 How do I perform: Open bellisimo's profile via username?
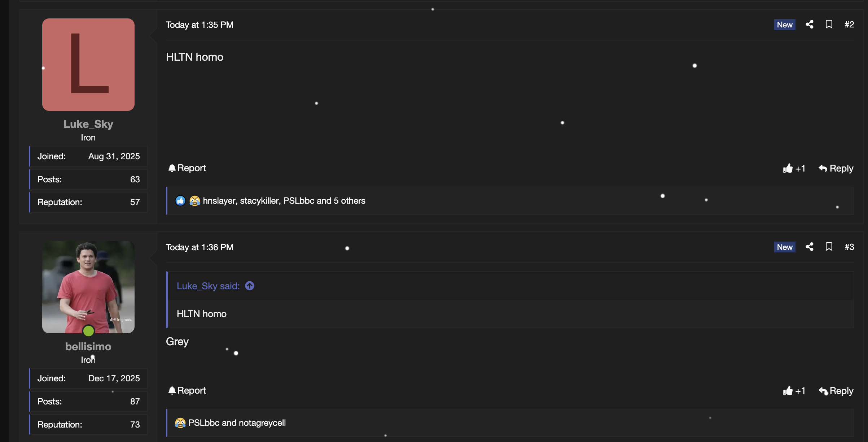(88, 347)
